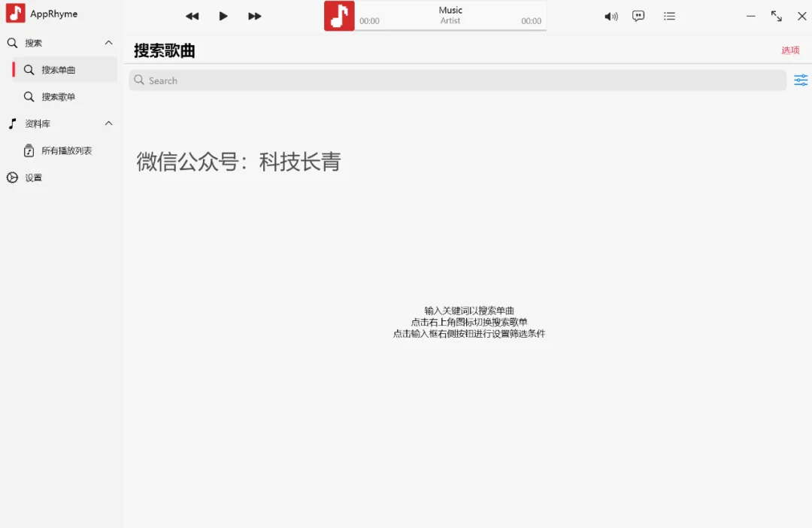
Task: Collapse the 资料库 section chevron
Action: click(x=108, y=123)
